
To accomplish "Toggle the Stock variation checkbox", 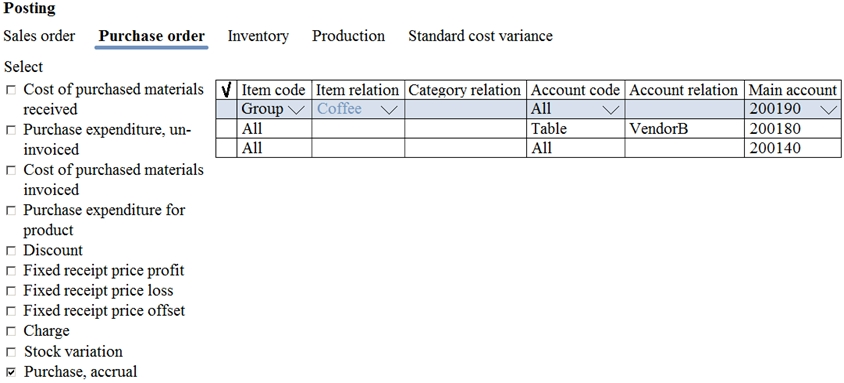I will click(11, 352).
